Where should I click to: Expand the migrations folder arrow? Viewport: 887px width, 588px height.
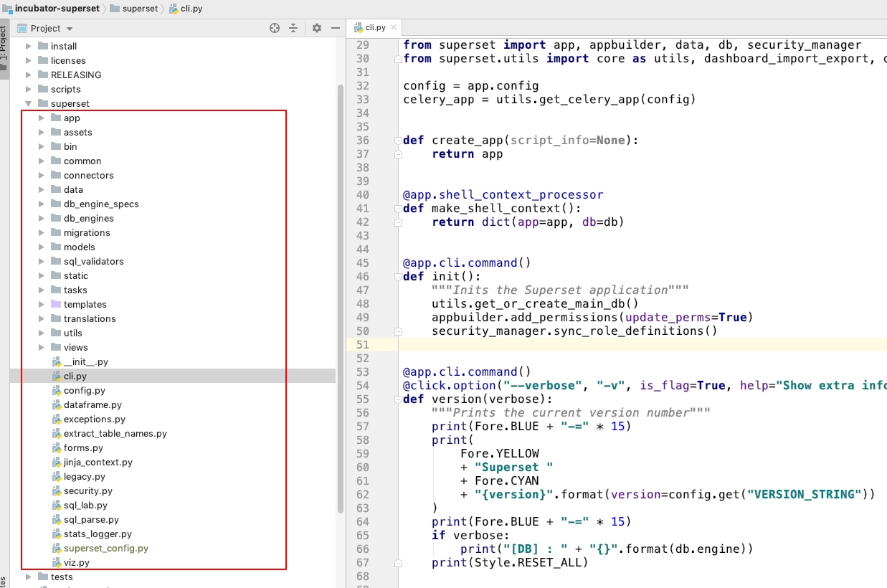click(42, 232)
